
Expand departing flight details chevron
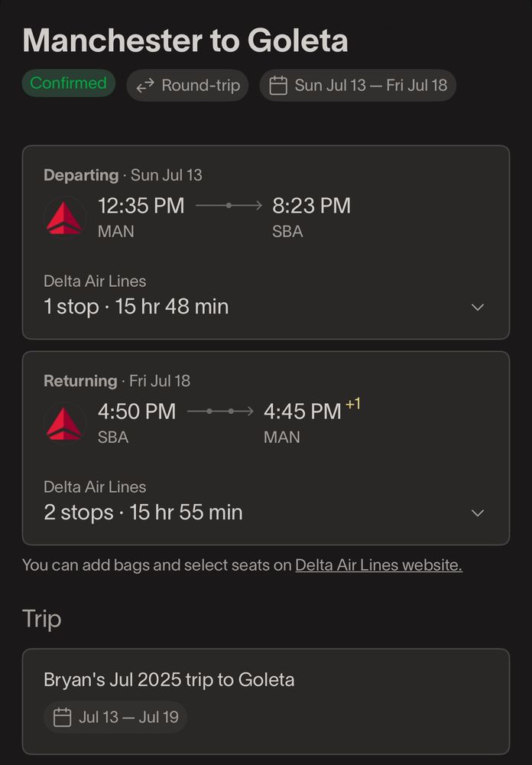(x=478, y=307)
